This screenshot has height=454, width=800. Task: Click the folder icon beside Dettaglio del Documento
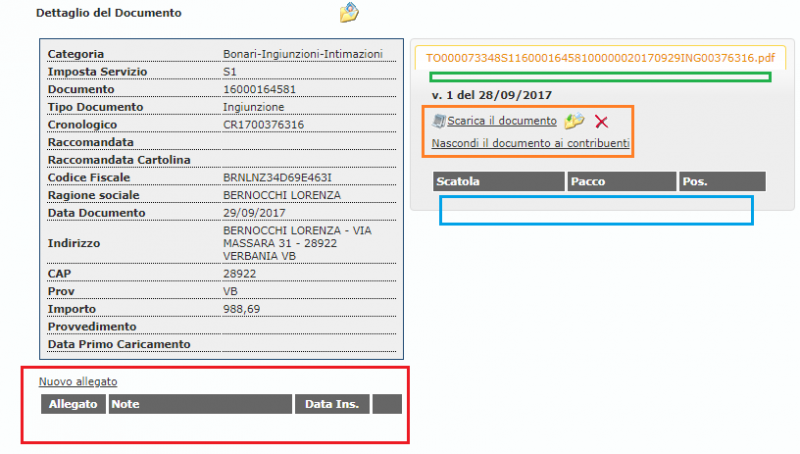coord(349,12)
